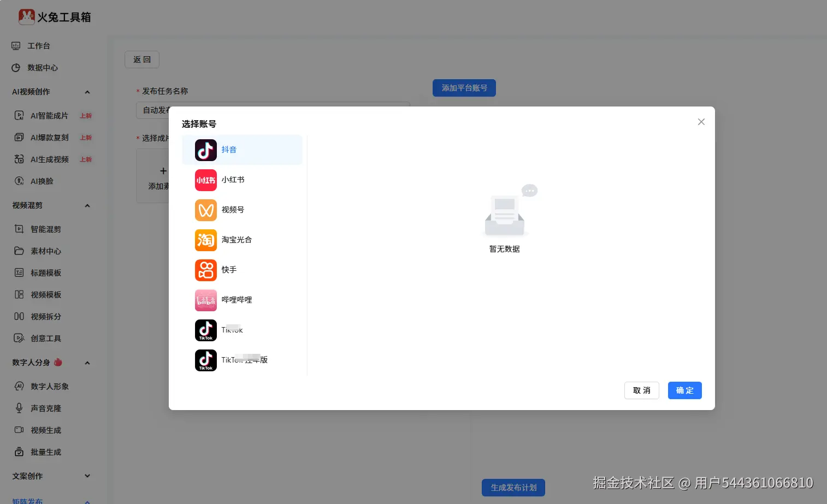This screenshot has width=827, height=504.
Task: Choose the 小红书 platform icon
Action: click(206, 180)
